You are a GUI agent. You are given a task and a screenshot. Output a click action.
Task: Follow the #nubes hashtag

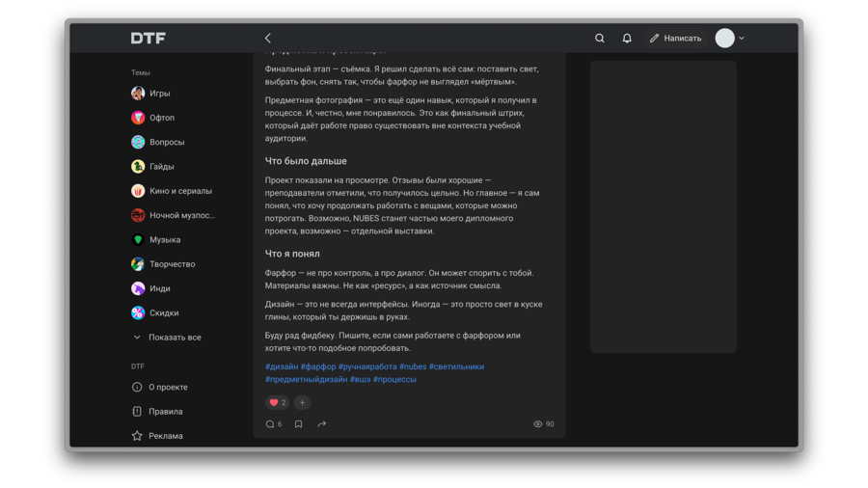(413, 366)
